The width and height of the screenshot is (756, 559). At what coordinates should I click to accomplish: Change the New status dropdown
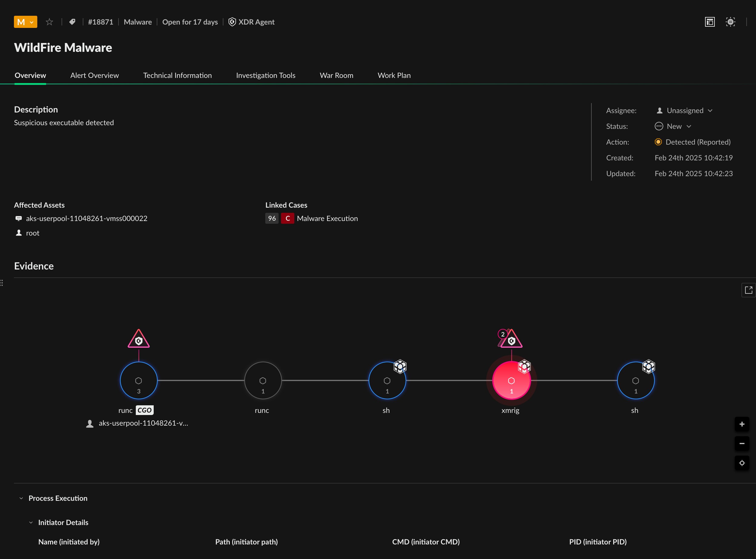(x=674, y=126)
